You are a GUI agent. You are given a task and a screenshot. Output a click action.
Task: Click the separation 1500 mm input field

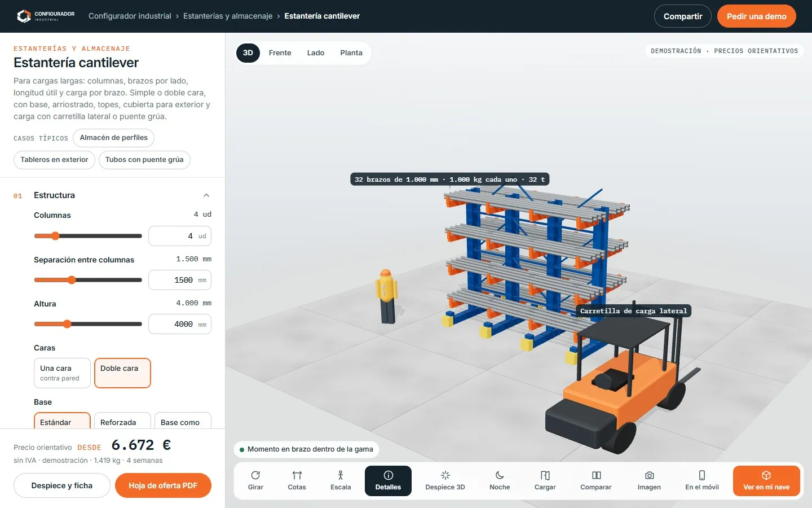coord(180,280)
